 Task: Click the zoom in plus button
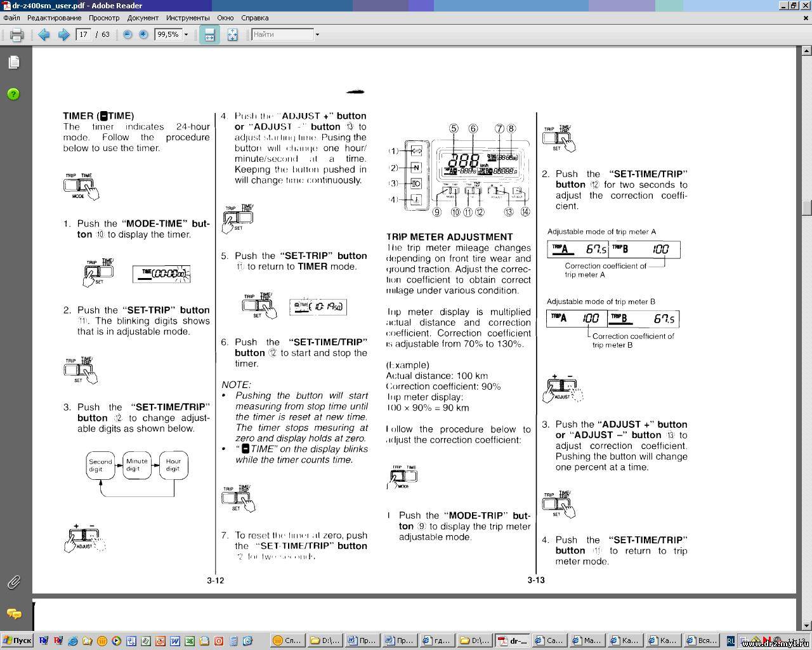[143, 34]
